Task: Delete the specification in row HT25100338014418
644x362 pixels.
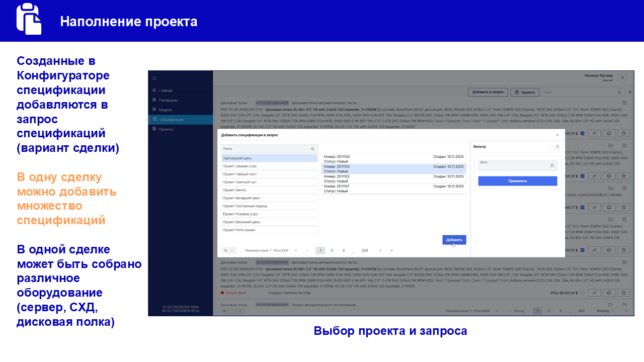Action: [624, 133]
